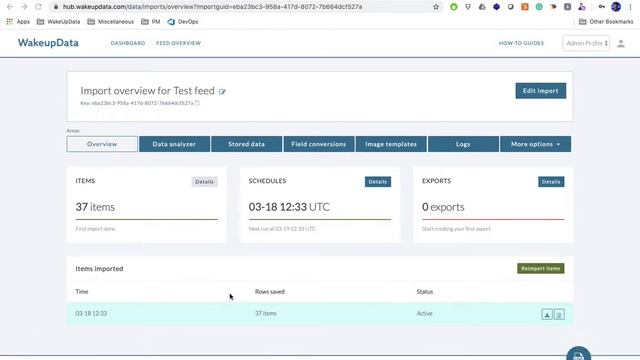This screenshot has height=360, width=640.
Task: Open the How-To Guides link
Action: (x=521, y=43)
